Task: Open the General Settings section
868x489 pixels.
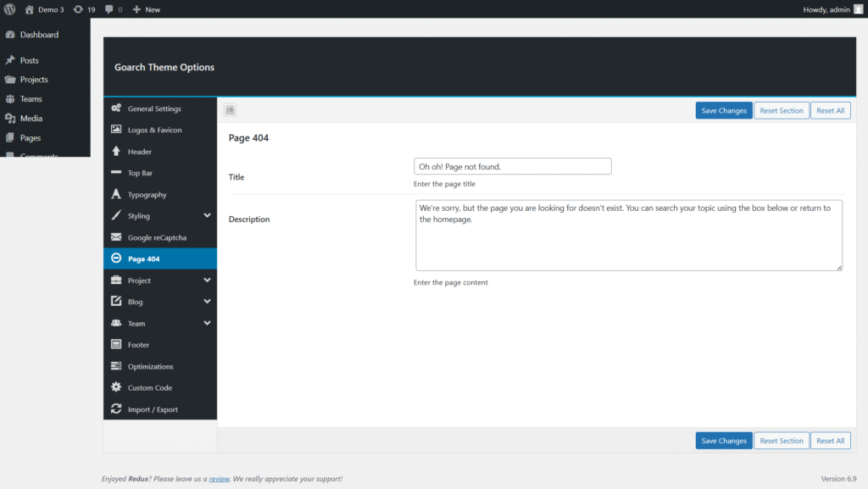Action: click(x=160, y=108)
